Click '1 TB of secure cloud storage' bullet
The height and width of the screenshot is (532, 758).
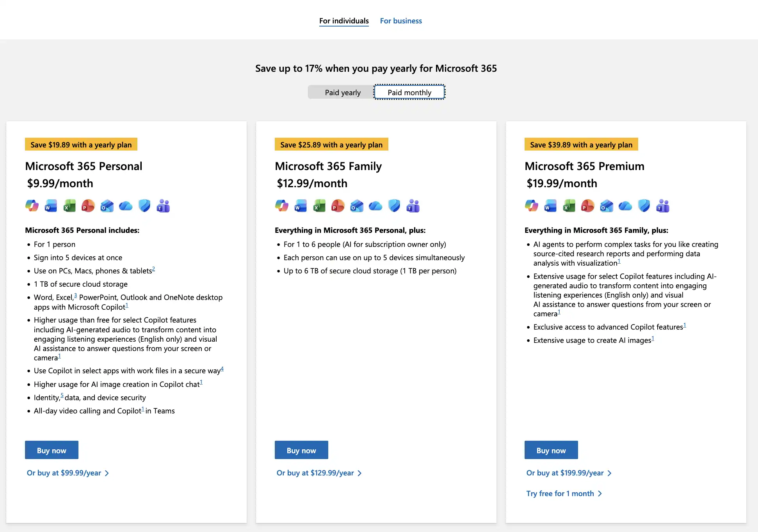point(81,284)
